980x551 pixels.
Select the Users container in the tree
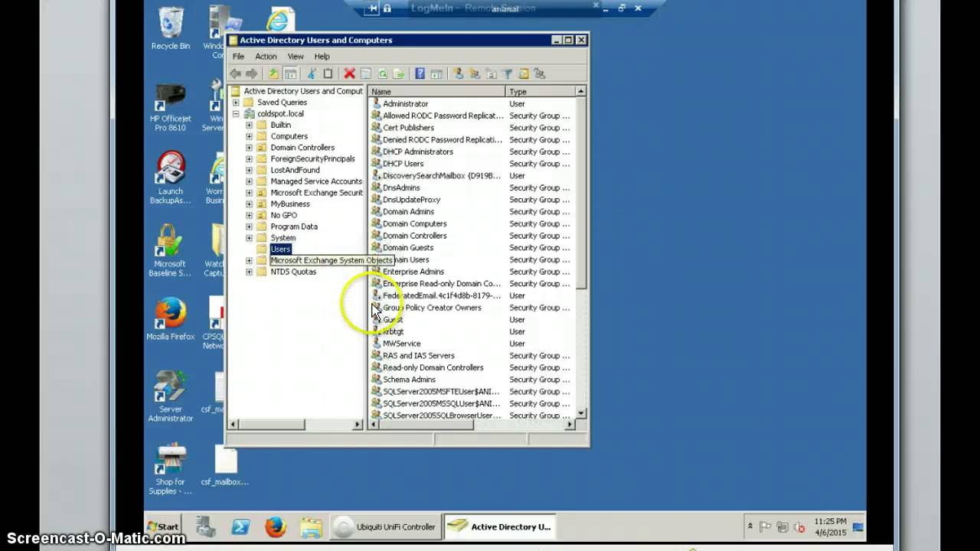280,249
